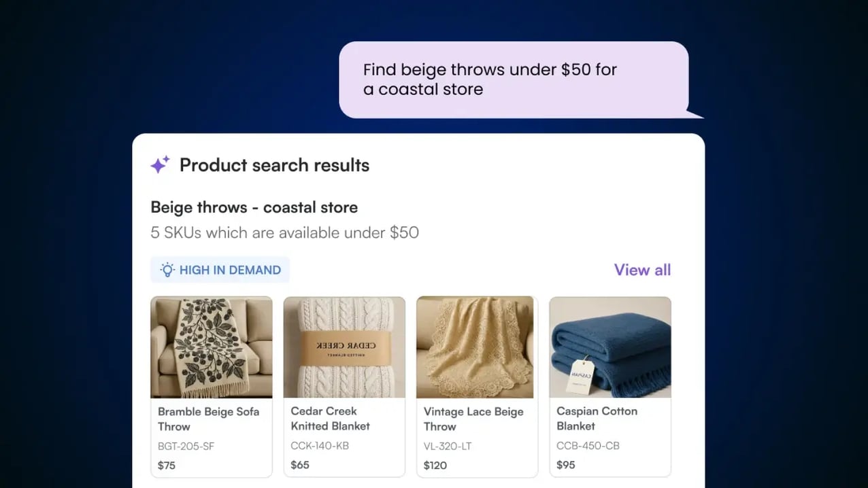Click the lightbulb icon in High in Demand badge
868x488 pixels.
(167, 270)
